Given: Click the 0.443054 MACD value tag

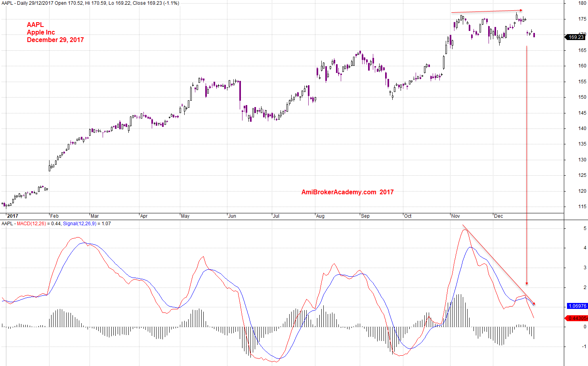Looking at the screenshot, I should pos(577,318).
